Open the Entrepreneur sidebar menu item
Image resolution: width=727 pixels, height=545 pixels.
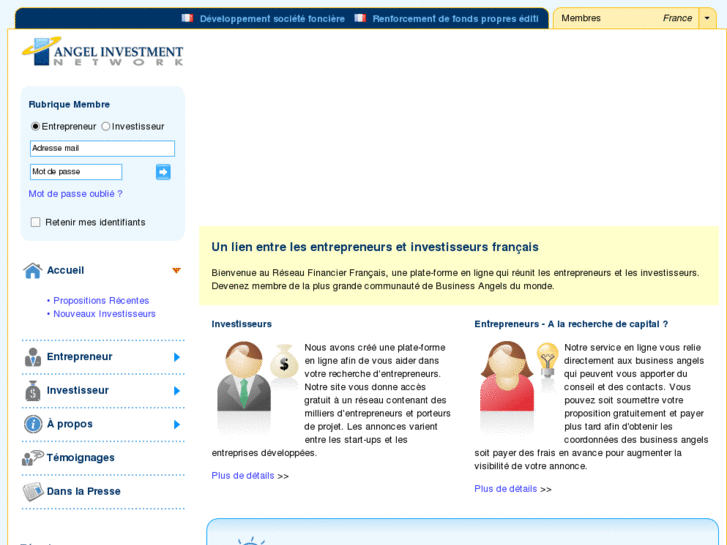coord(79,357)
